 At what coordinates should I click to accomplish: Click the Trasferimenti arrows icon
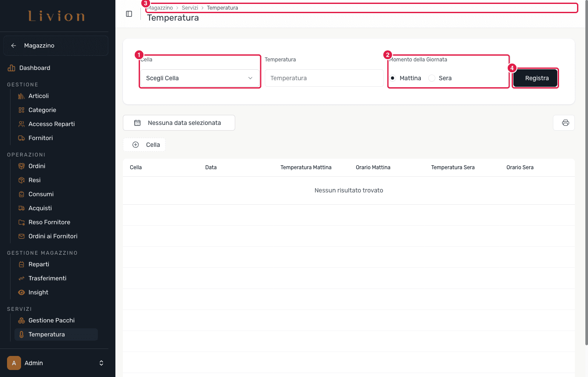(21, 278)
